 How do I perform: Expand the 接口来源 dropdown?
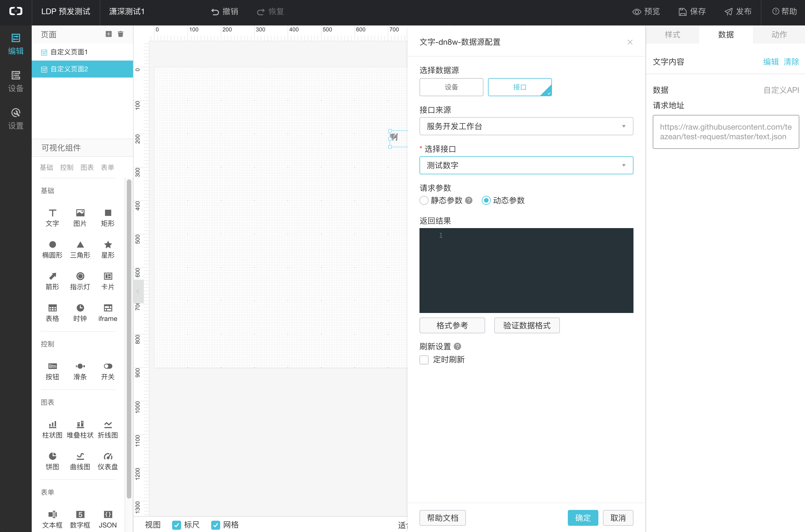pyautogui.click(x=526, y=126)
